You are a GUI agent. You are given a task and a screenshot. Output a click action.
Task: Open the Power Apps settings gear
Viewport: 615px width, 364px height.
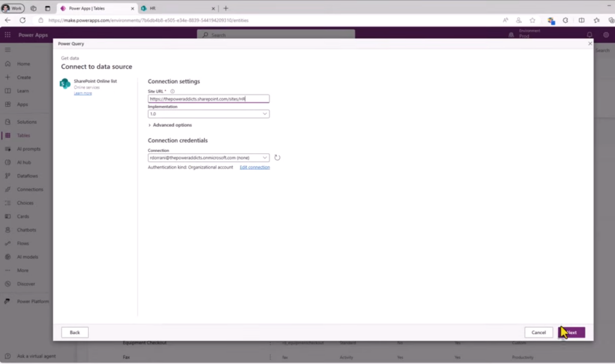606,35
